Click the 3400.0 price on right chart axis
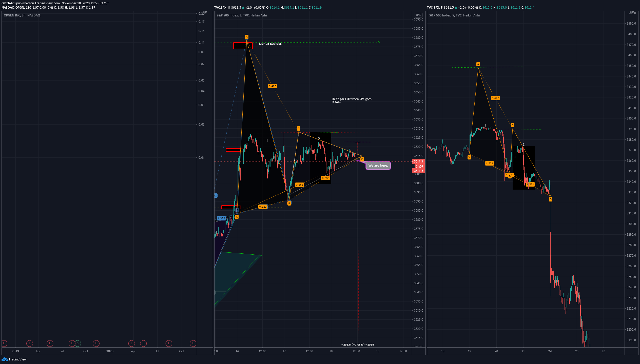 (x=631, y=118)
